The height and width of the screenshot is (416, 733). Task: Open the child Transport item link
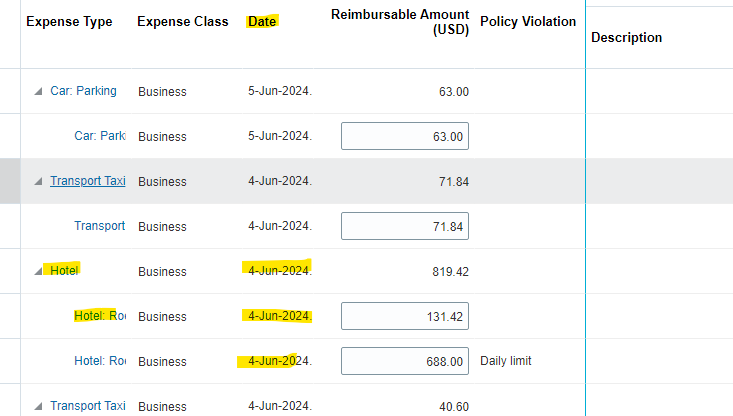[100, 226]
